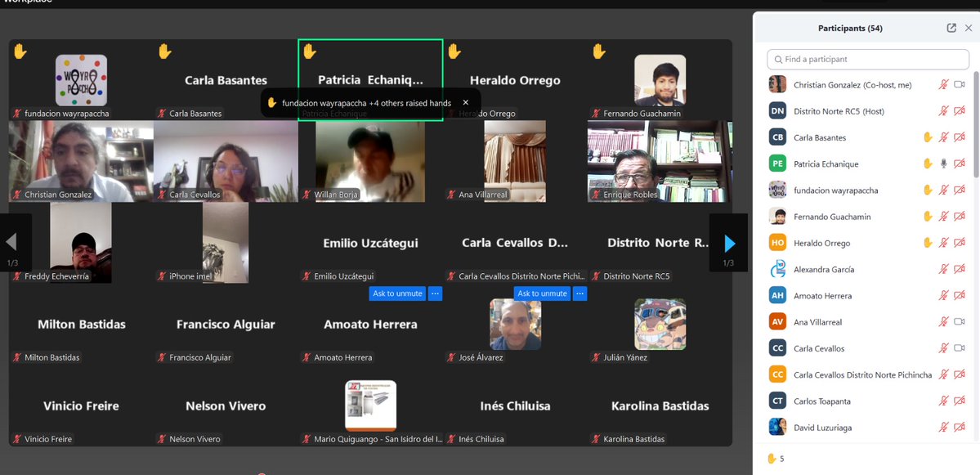Click camera icon for Carla Cevallos in list
Image resolution: width=980 pixels, height=475 pixels.
tap(960, 348)
